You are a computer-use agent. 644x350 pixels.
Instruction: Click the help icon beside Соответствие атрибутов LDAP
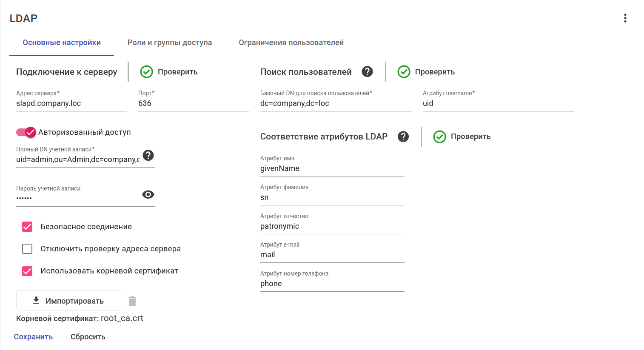[403, 137]
